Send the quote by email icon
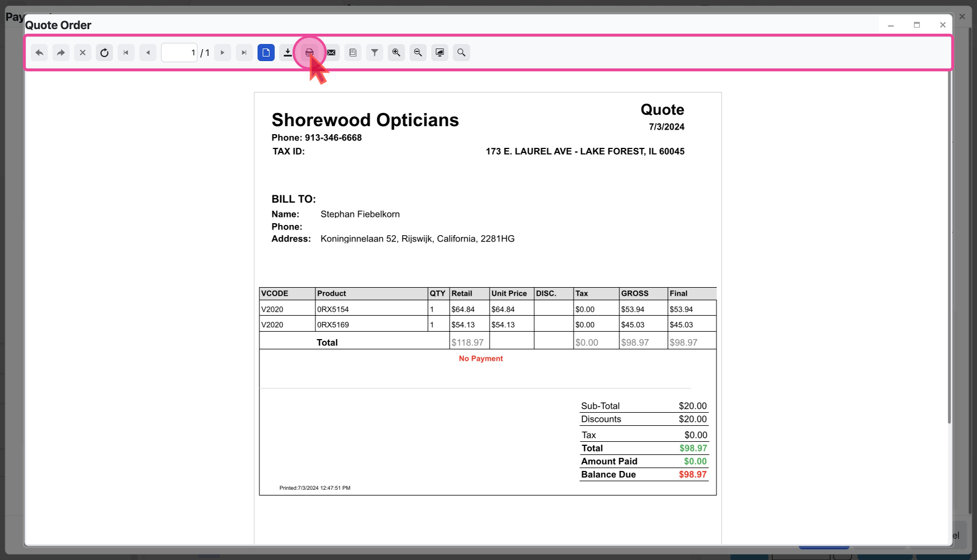This screenshot has height=560, width=977. 331,53
